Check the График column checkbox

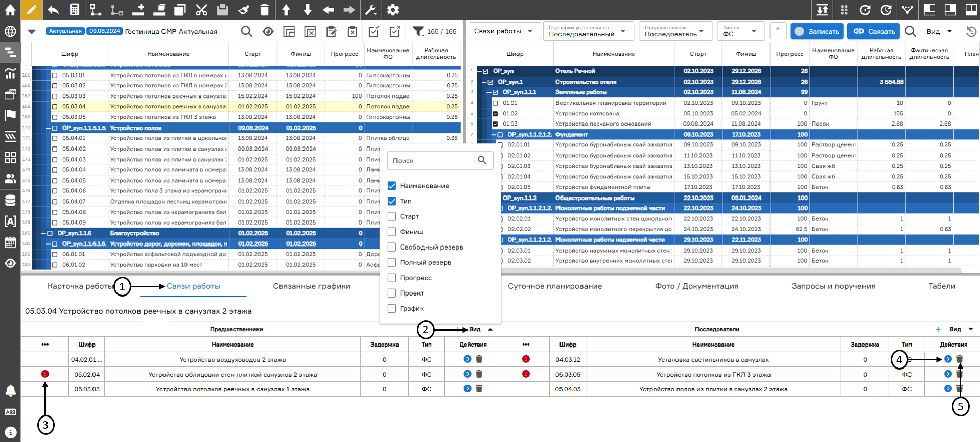392,308
